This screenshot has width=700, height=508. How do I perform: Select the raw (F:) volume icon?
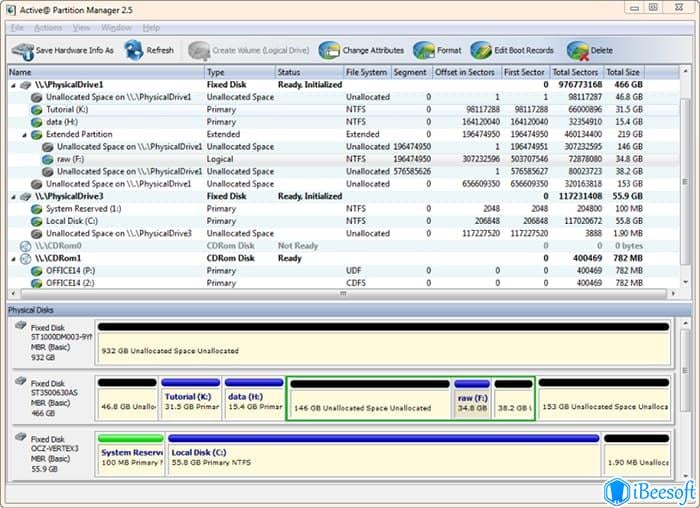pyautogui.click(x=48, y=159)
